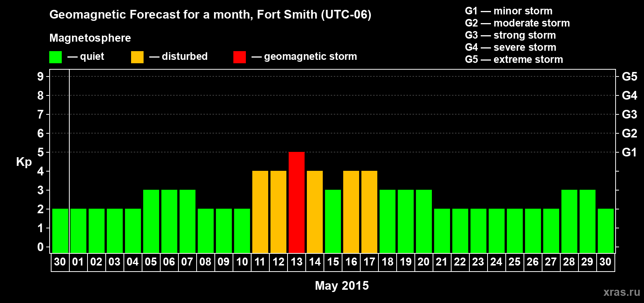Screen dimensions: 644x303
Task: Select the orange bar for day 11
Action: pyautogui.click(x=260, y=212)
